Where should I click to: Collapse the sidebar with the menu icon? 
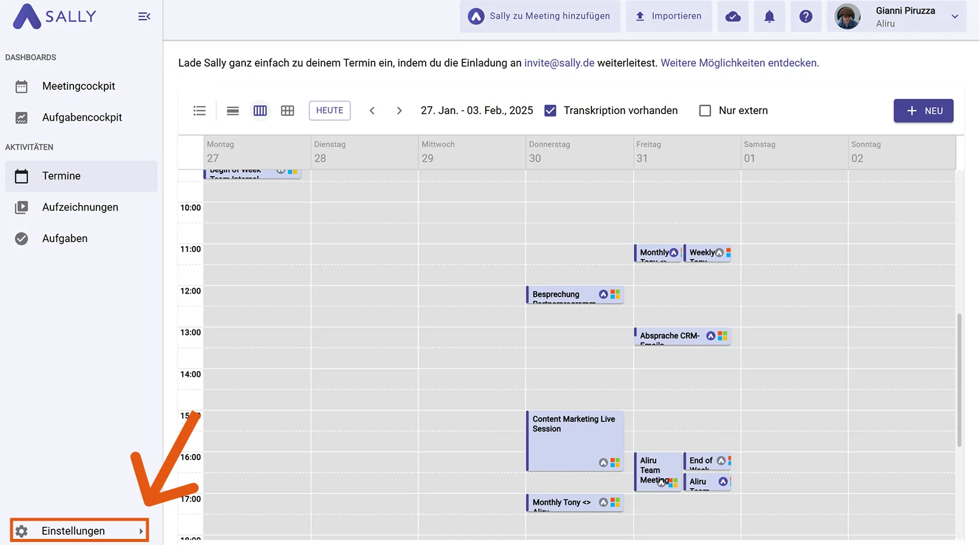click(x=144, y=16)
